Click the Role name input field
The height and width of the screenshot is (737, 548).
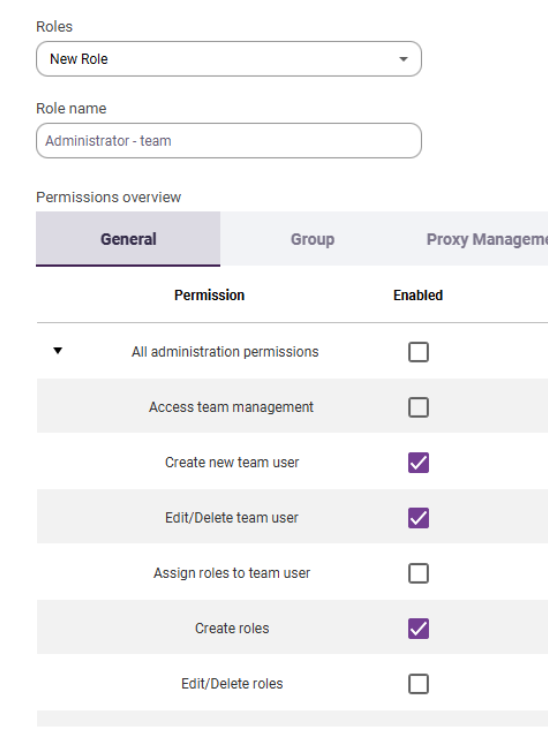coord(228,141)
